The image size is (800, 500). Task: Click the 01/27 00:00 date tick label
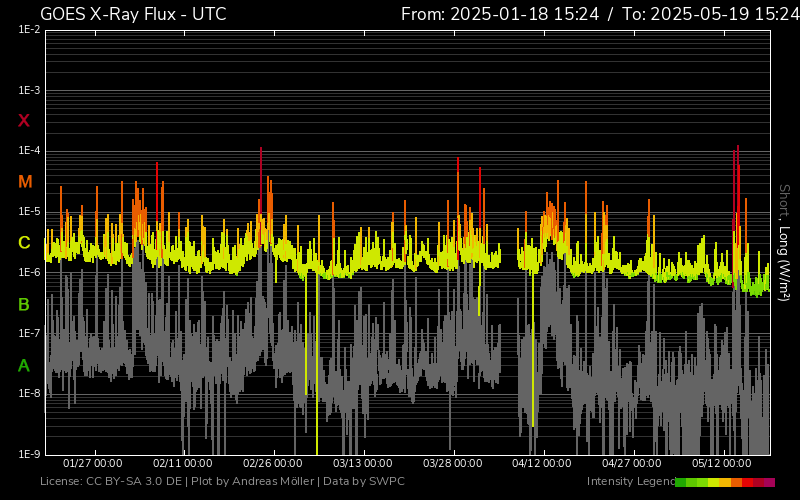tap(93, 463)
